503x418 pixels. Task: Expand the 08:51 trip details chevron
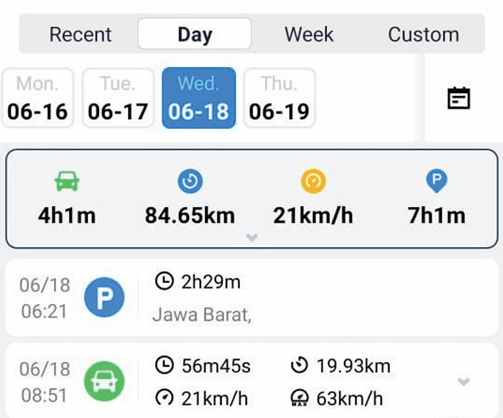click(x=464, y=381)
